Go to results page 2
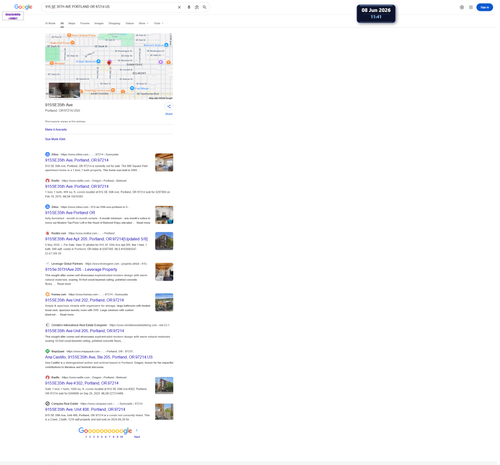Viewport: 500px width, 465px height. [x=90, y=437]
